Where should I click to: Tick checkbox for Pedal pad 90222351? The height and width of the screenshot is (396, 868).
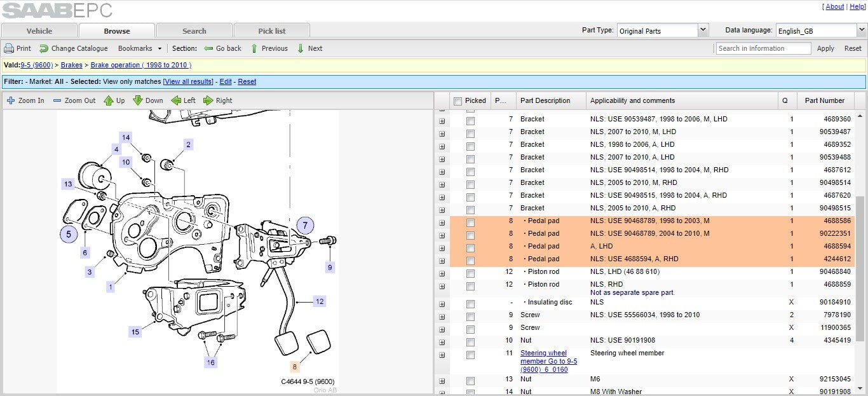(470, 235)
